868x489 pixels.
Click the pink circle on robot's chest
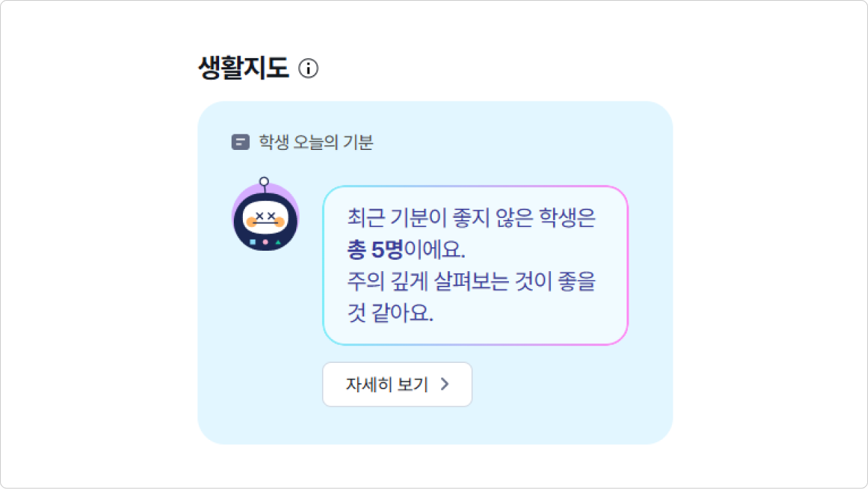coord(265,242)
